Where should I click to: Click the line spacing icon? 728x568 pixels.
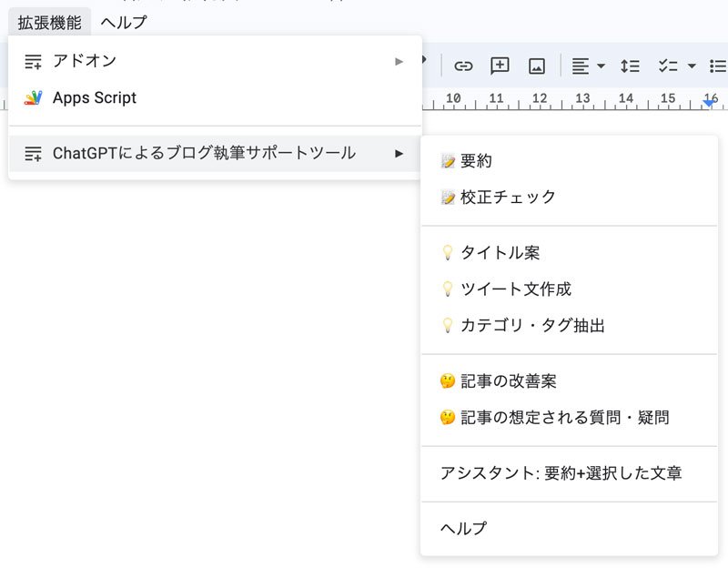coord(630,66)
